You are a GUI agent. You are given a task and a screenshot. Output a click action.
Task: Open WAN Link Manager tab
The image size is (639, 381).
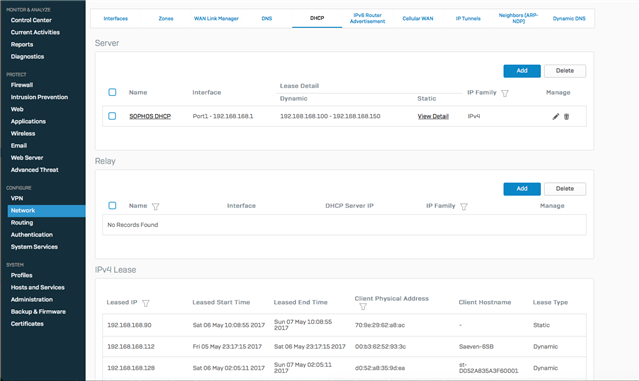[216, 18]
